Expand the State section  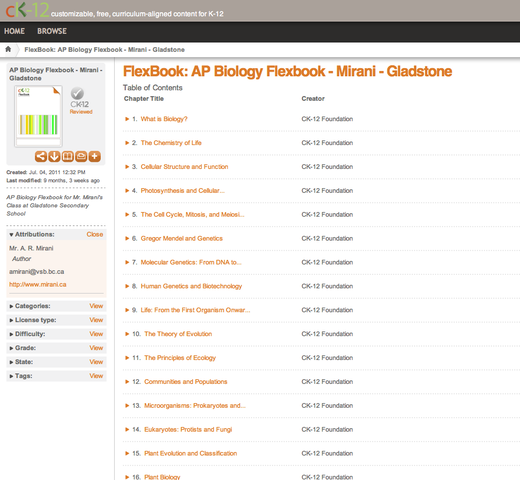tap(11, 362)
